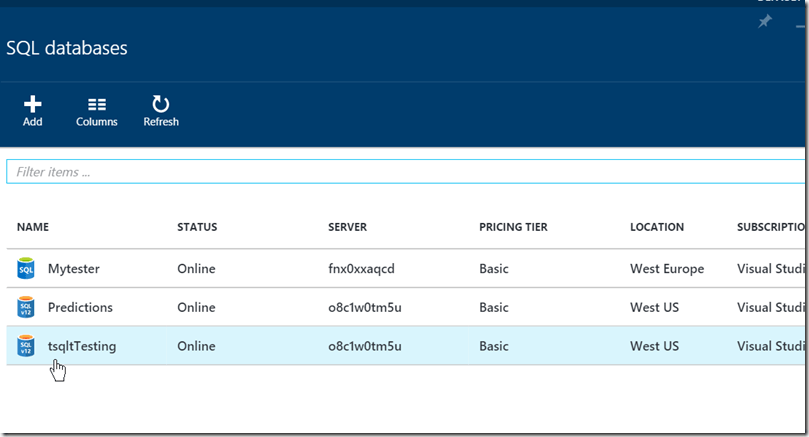Select tsqltTesting row server o8c1w0tm5u
This screenshot has height=437, width=809.
coord(365,346)
